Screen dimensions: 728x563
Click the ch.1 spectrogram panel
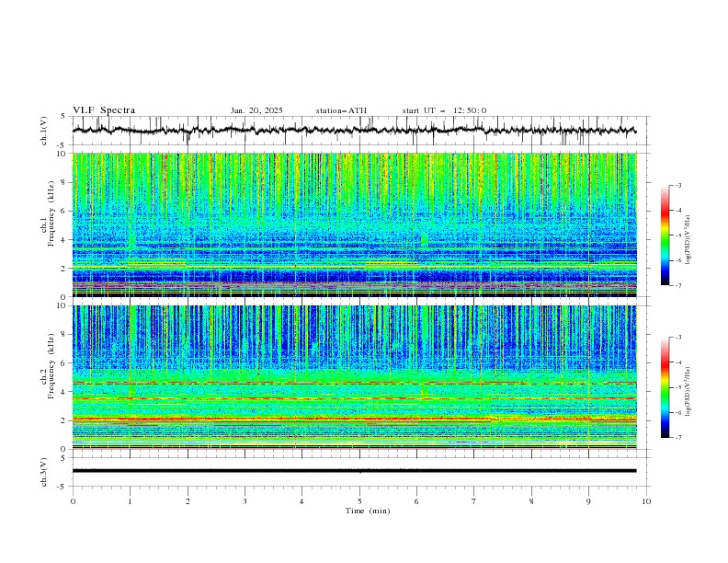pos(354,224)
